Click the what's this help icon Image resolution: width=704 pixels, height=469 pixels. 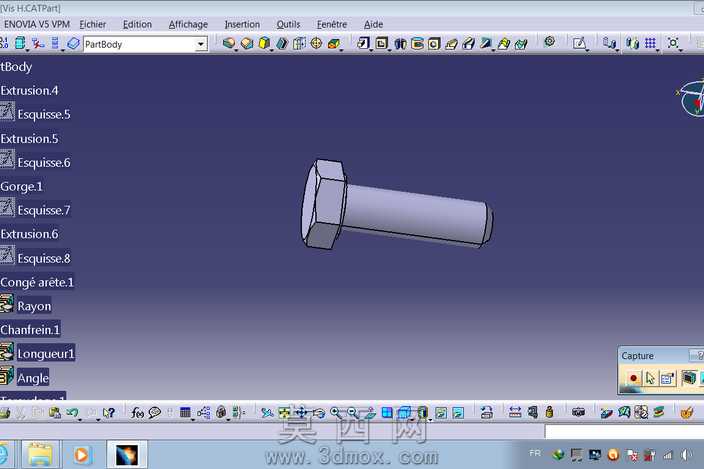click(x=109, y=412)
